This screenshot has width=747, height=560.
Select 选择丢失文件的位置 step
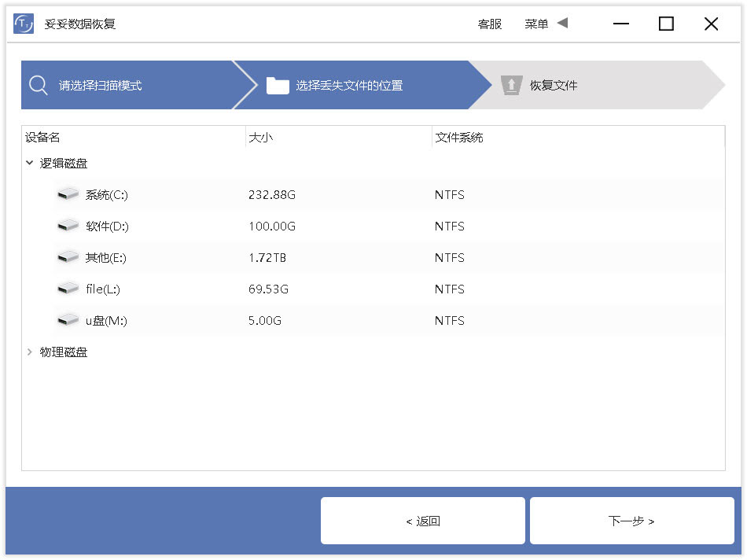click(362, 85)
